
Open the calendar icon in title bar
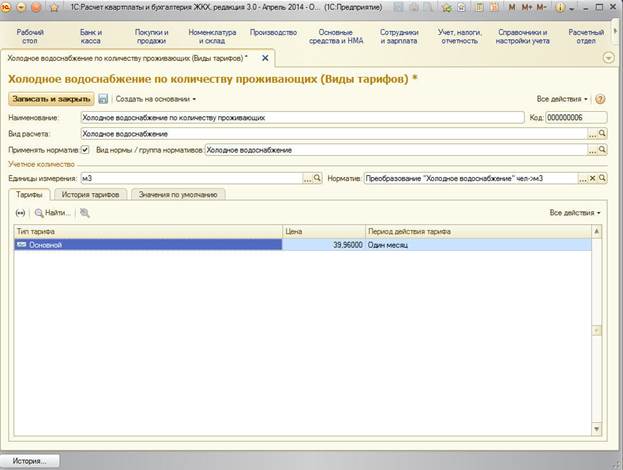tap(494, 8)
